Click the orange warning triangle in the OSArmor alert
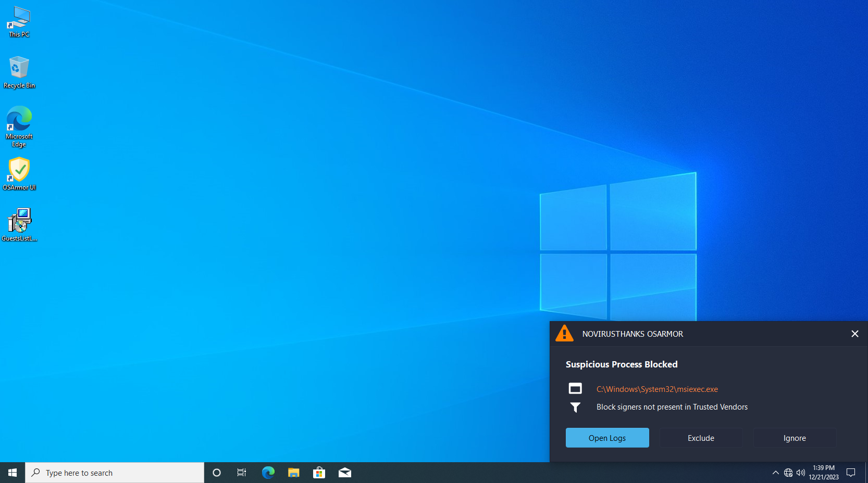Viewport: 868px width, 483px height. pos(564,334)
